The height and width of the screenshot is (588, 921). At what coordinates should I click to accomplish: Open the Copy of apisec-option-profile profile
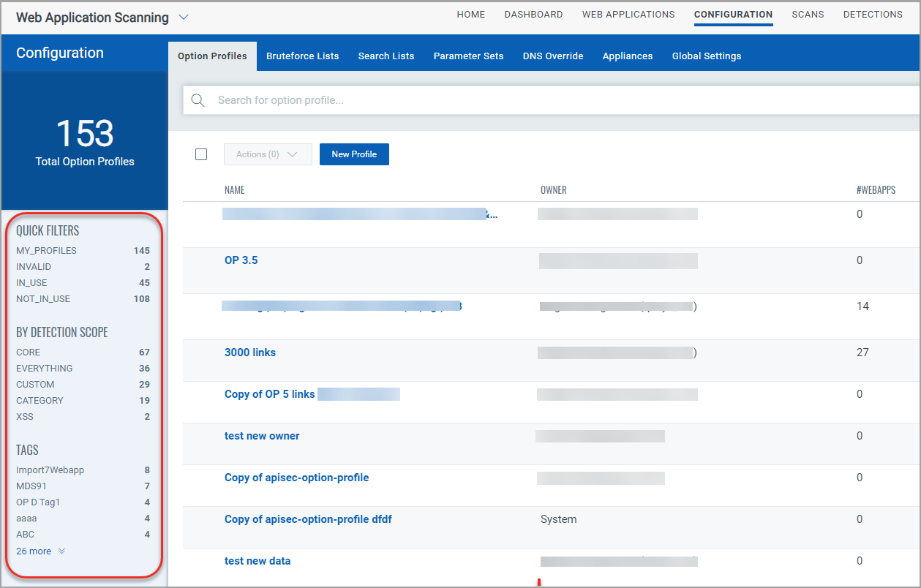[296, 478]
